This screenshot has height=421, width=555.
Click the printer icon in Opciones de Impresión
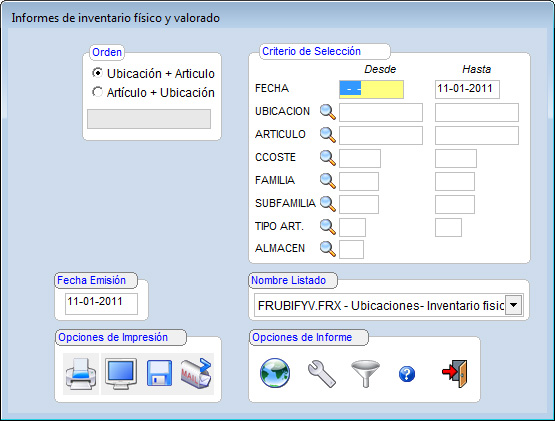[81, 374]
